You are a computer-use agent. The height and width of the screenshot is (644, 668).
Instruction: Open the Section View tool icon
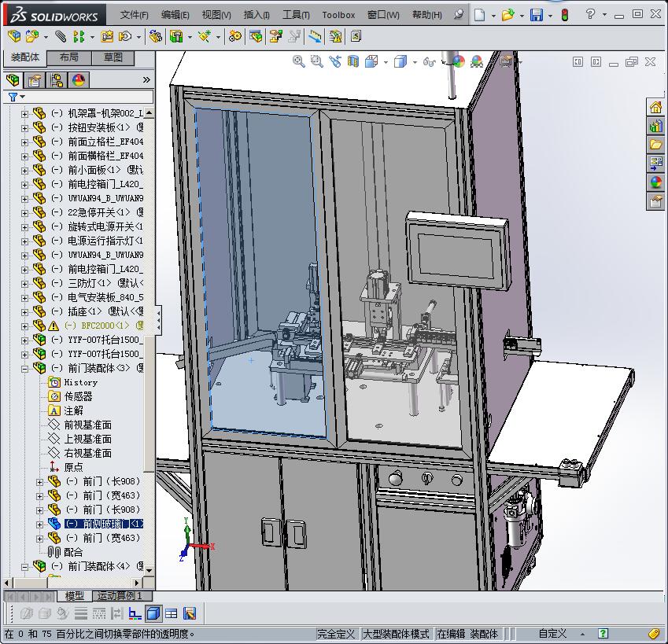[353, 61]
